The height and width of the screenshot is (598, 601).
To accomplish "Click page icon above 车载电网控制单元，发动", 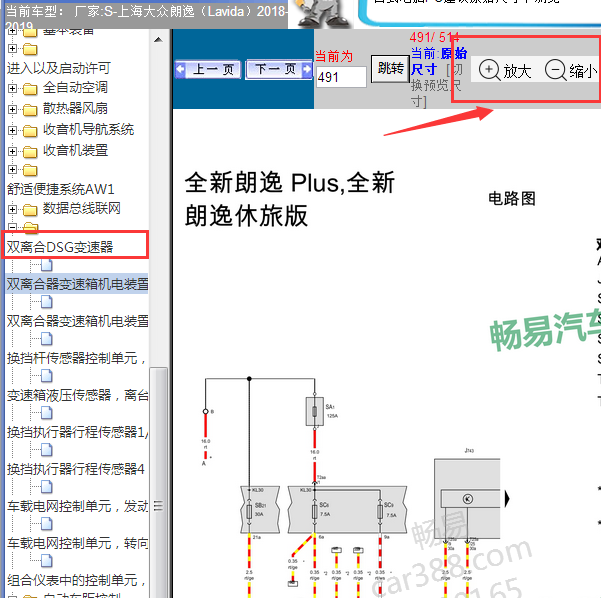I will pos(47,487).
